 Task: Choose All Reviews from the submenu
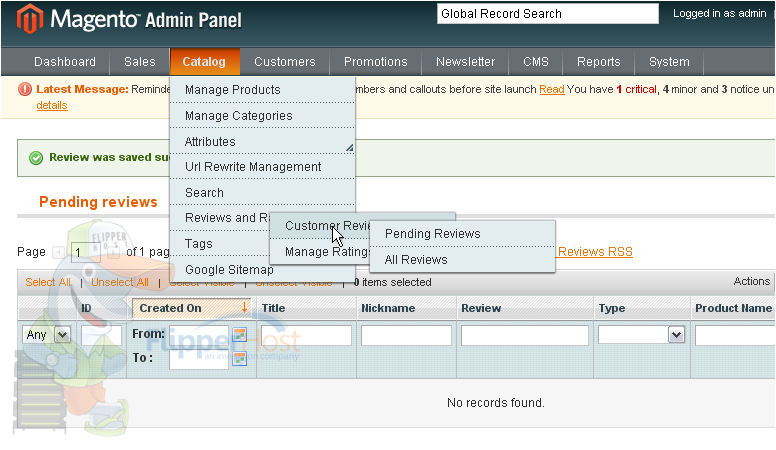462,259
